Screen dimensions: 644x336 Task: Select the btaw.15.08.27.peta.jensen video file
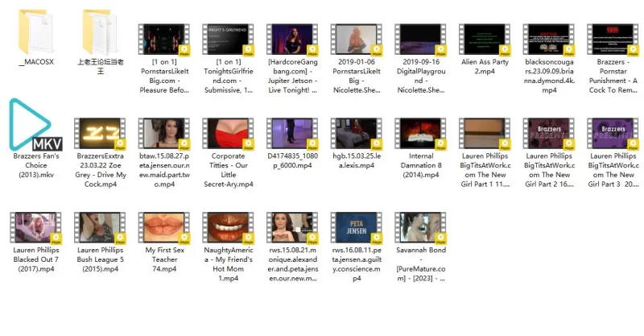pos(164,134)
